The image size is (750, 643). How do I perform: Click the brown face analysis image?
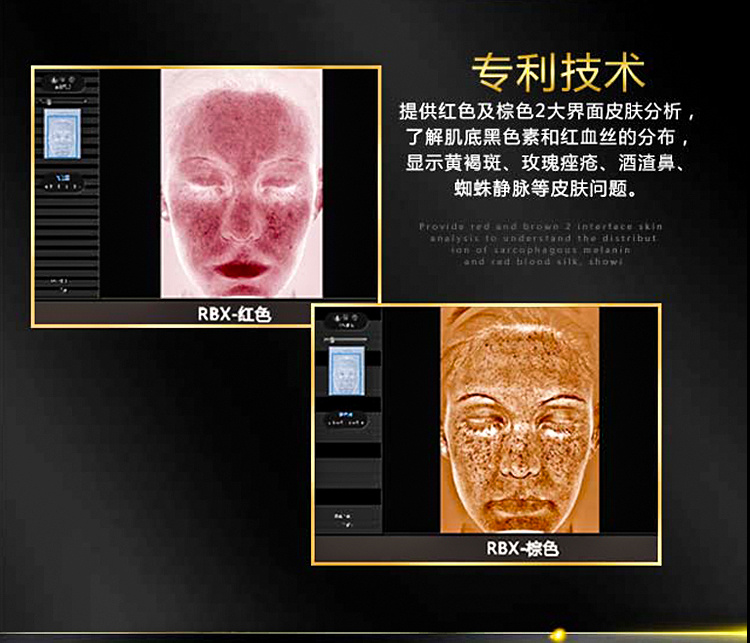[x=519, y=420]
